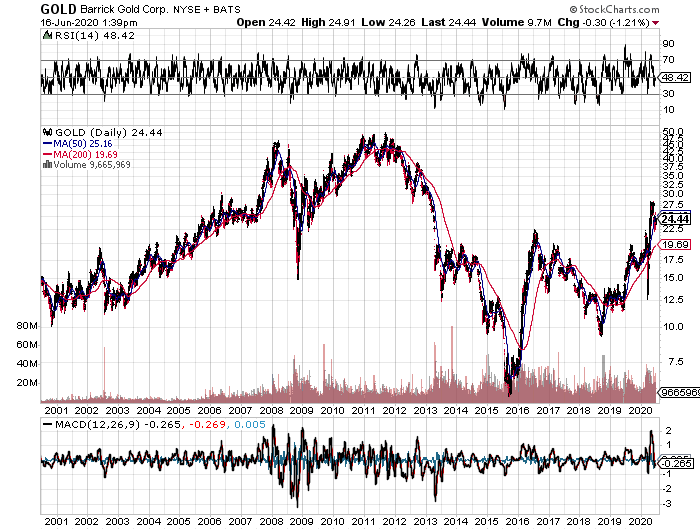Click the 7.5 price axis label

click(676, 361)
